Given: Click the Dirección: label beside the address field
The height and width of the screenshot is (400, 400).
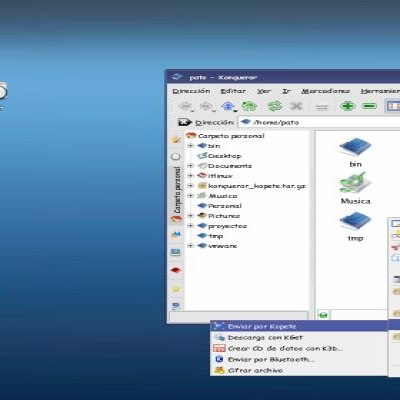Looking at the screenshot, I should [214, 122].
